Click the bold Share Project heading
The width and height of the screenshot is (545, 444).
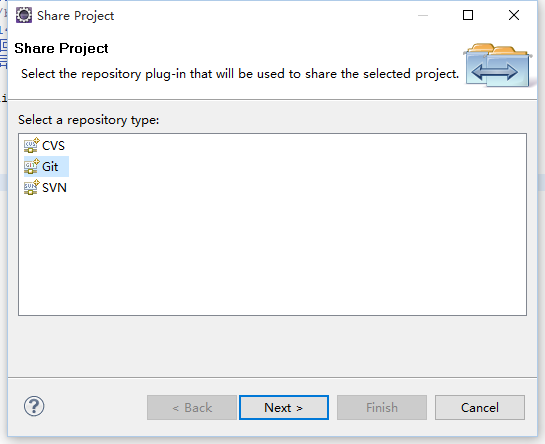61,48
